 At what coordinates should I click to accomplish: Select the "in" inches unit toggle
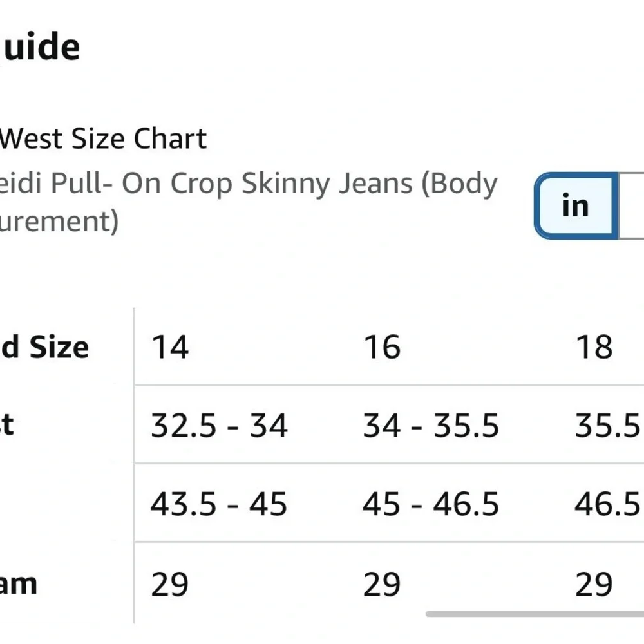coord(575,206)
